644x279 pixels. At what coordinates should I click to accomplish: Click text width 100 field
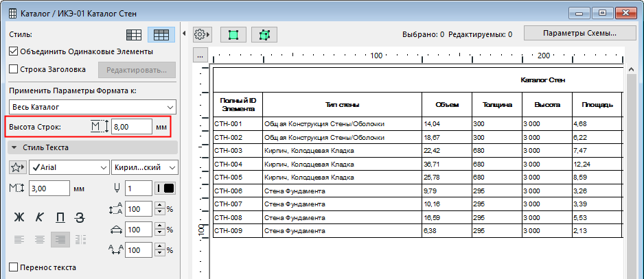pyautogui.click(x=139, y=230)
